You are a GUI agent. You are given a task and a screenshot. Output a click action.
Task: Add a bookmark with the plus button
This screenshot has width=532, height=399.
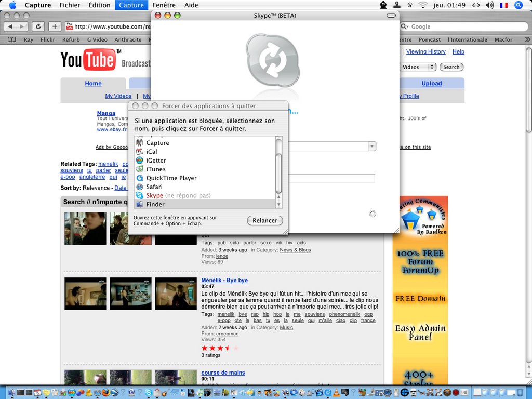coord(55,26)
